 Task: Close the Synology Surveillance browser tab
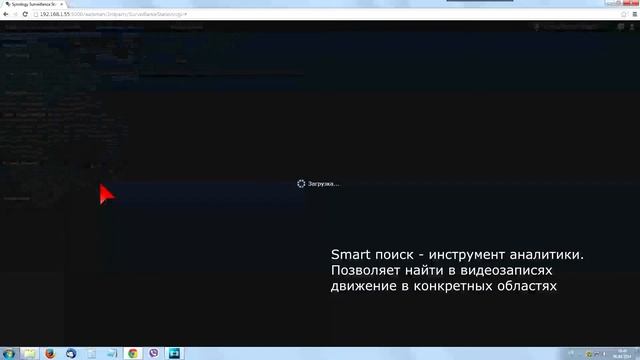[x=62, y=4]
